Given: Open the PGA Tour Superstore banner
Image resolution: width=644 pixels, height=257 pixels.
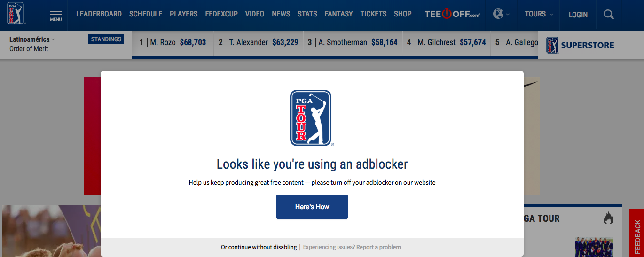Looking at the screenshot, I should tap(580, 45).
